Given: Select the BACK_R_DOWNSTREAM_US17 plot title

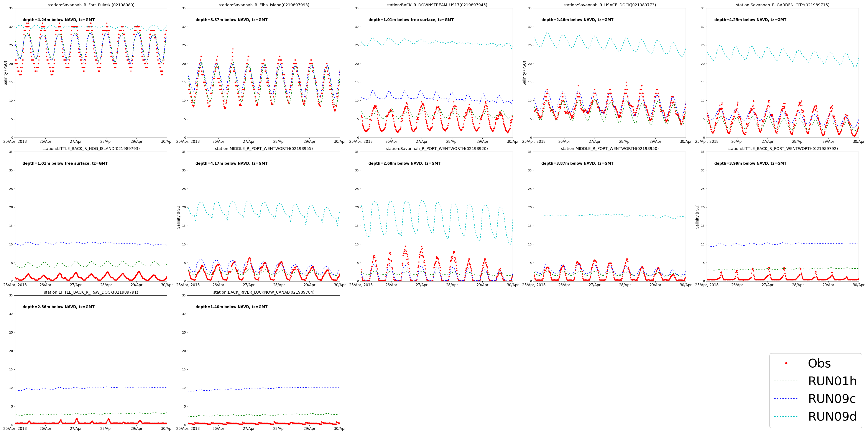Looking at the screenshot, I should click(x=437, y=5).
